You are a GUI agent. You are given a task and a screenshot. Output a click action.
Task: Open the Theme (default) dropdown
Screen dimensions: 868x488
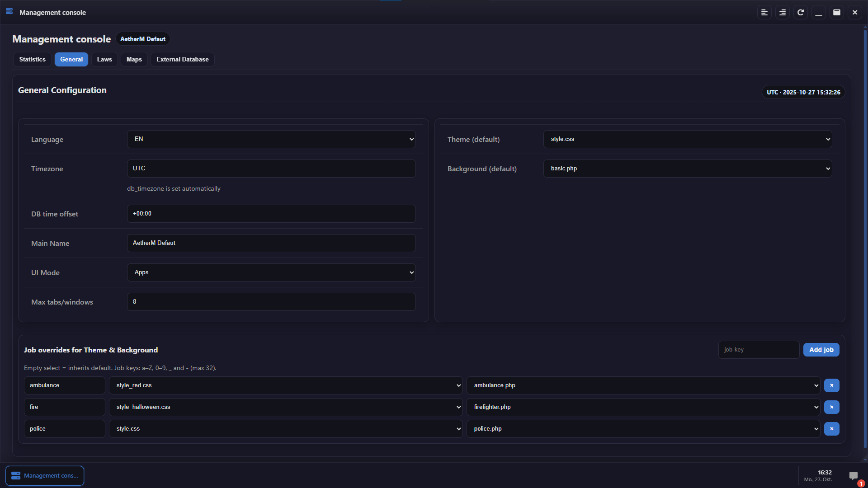[687, 139]
